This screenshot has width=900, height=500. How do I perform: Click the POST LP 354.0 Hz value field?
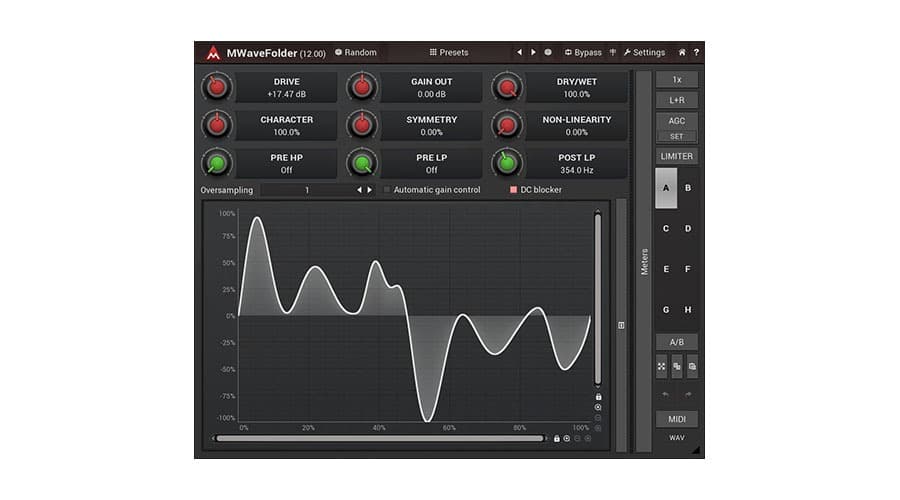point(576,164)
